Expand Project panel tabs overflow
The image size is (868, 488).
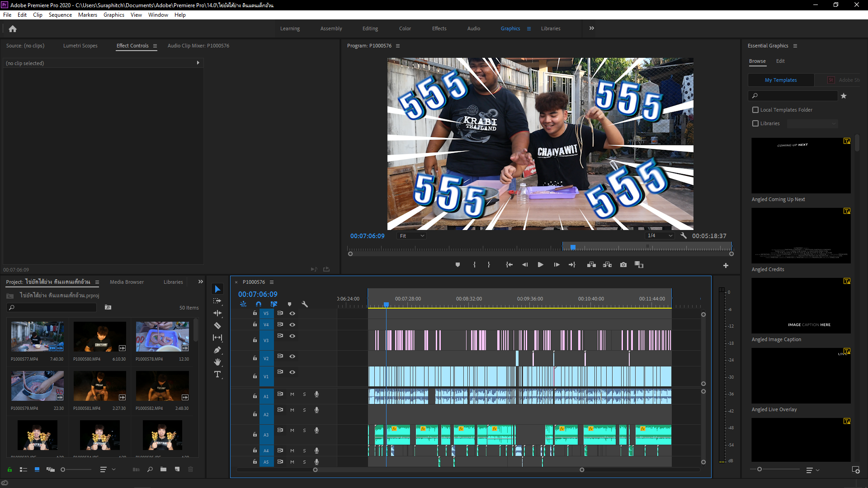tap(201, 282)
